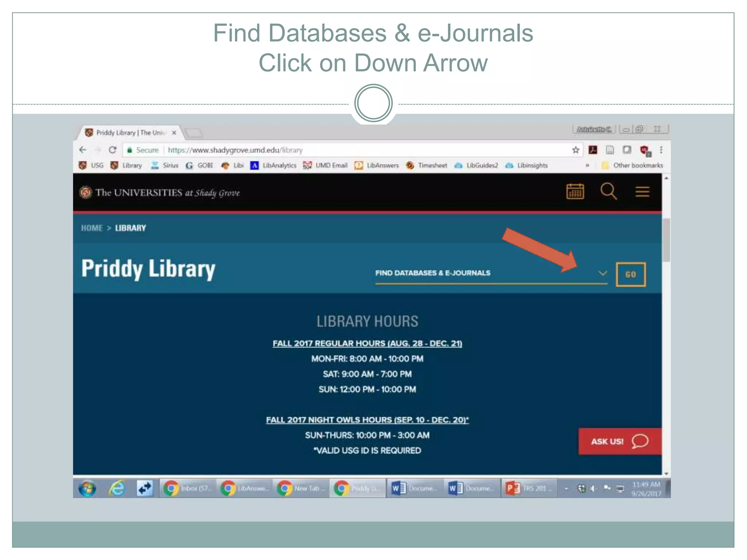Screen dimensions: 747x560
Task: Open the LibAnalytics bookmark
Action: (x=273, y=166)
